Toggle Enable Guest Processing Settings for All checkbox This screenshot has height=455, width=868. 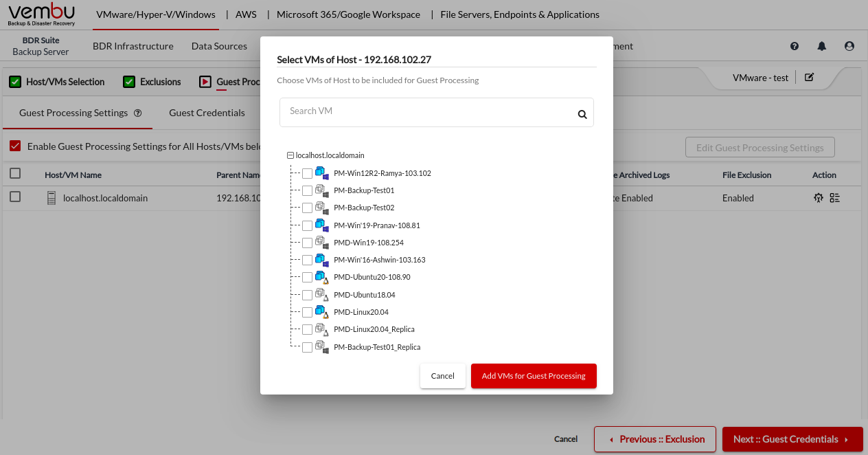point(15,146)
